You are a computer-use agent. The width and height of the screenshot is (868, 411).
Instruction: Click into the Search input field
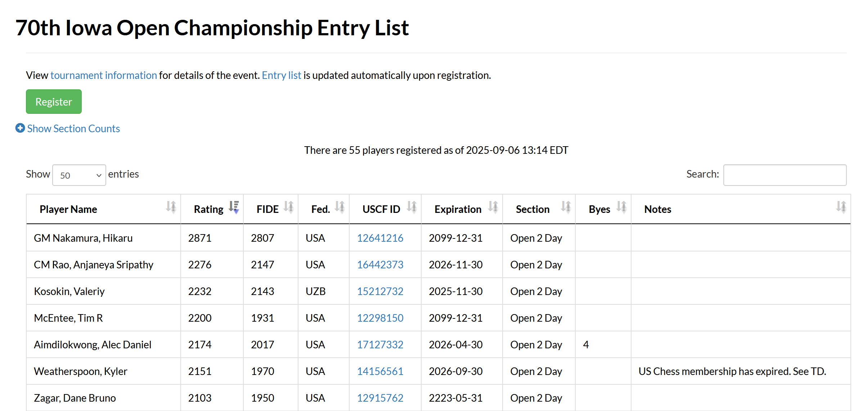(x=785, y=175)
